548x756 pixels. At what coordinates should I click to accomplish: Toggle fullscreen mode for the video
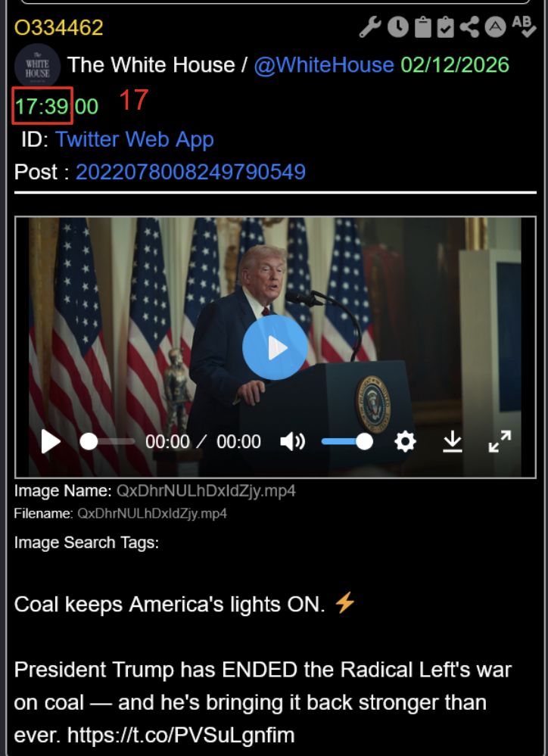[500, 441]
